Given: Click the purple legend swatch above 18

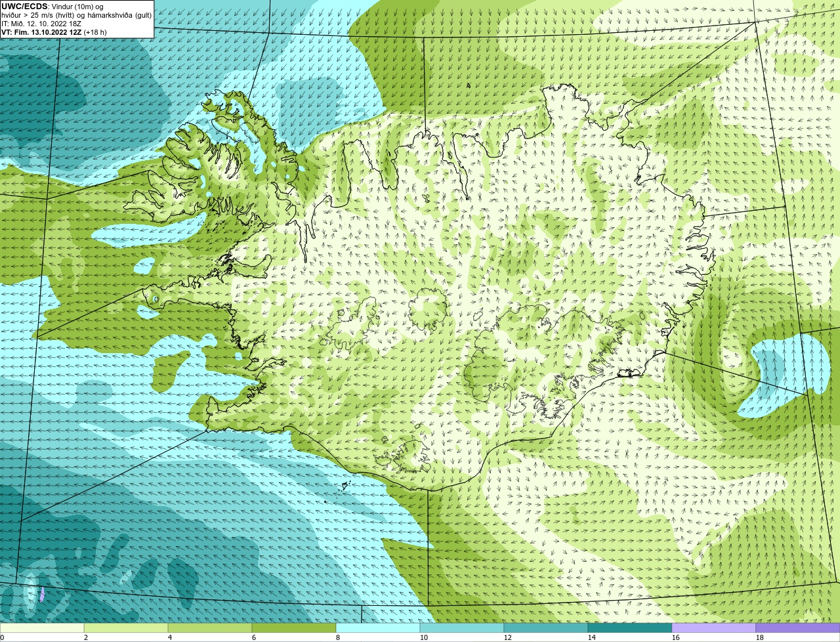Looking at the screenshot, I should tap(798, 628).
